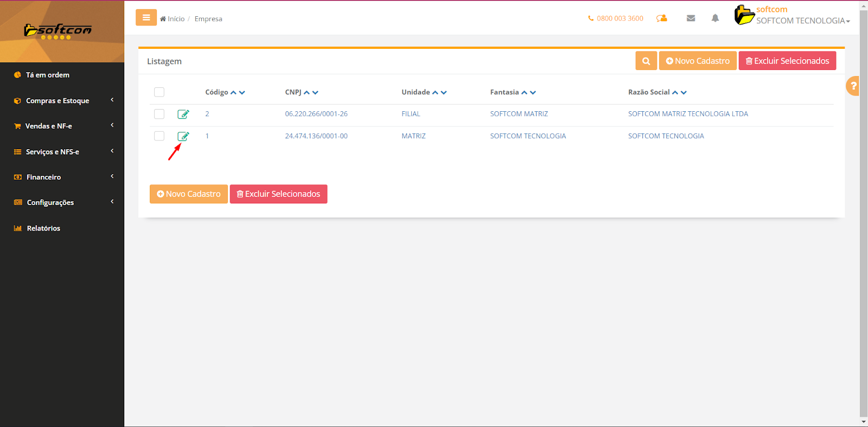Open Relatórios in the sidebar
This screenshot has height=427, width=868.
click(x=43, y=228)
